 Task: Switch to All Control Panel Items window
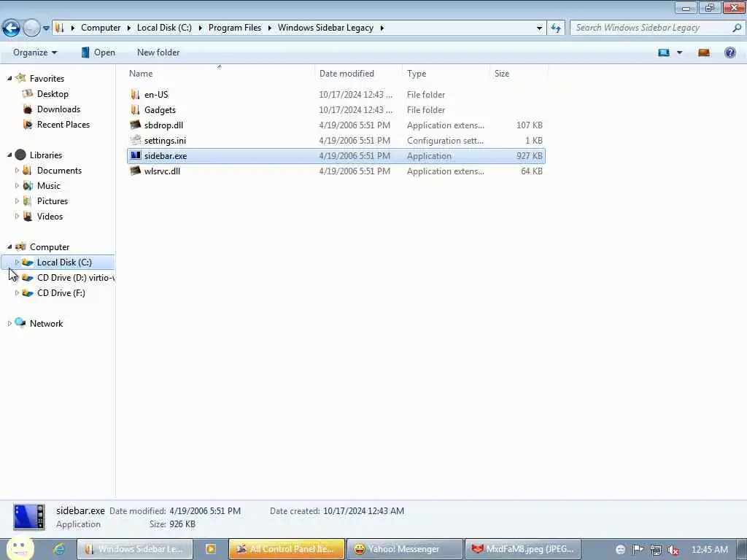(287, 549)
